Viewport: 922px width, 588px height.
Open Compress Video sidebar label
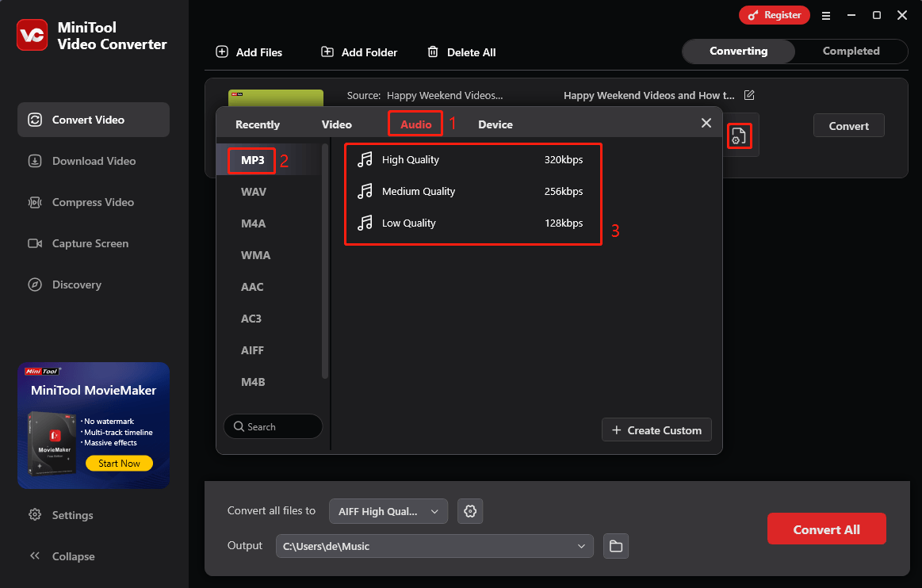point(93,202)
